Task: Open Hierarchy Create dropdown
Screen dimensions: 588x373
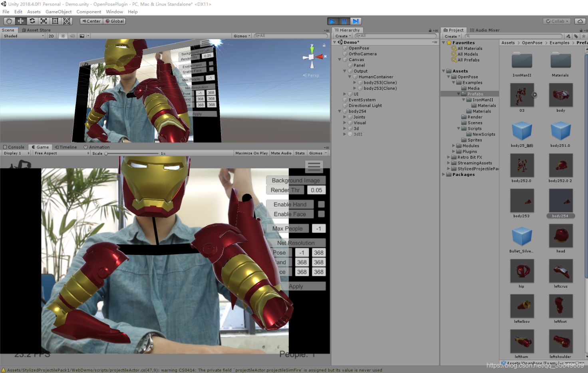Action: (343, 36)
